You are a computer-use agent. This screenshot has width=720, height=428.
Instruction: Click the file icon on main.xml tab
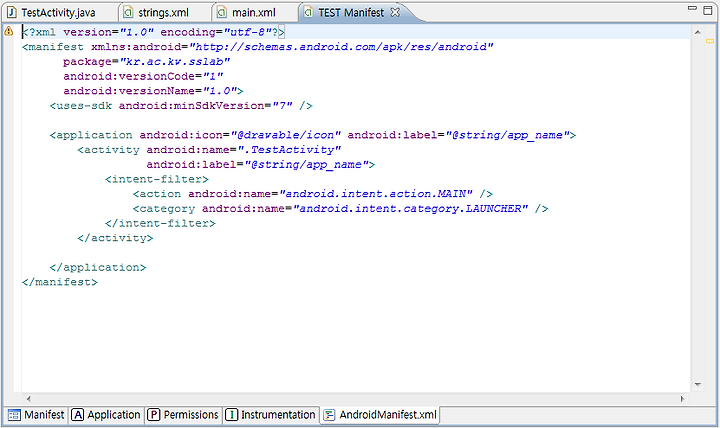point(222,12)
